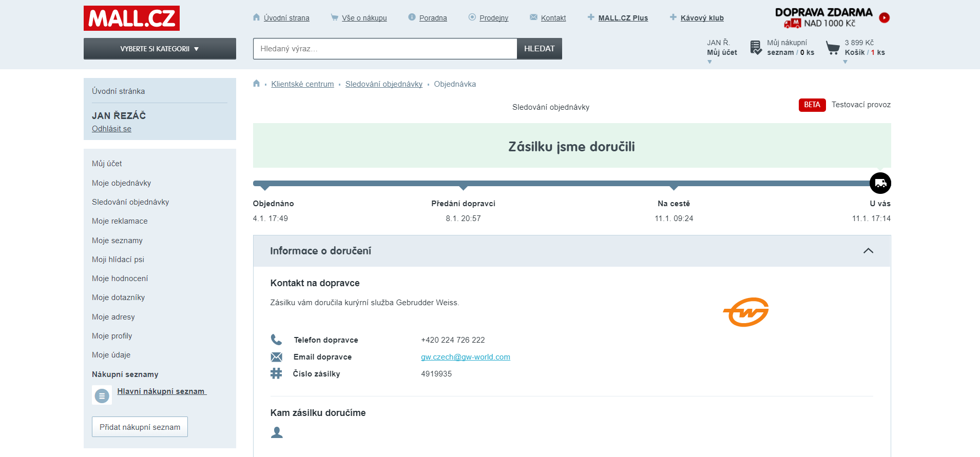980x457 pixels.
Task: Expand the Košík dropdown arrow
Action: pyautogui.click(x=845, y=62)
